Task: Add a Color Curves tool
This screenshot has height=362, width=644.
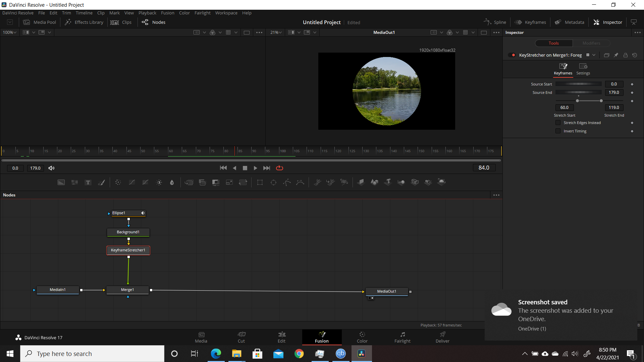Action: 132,182
